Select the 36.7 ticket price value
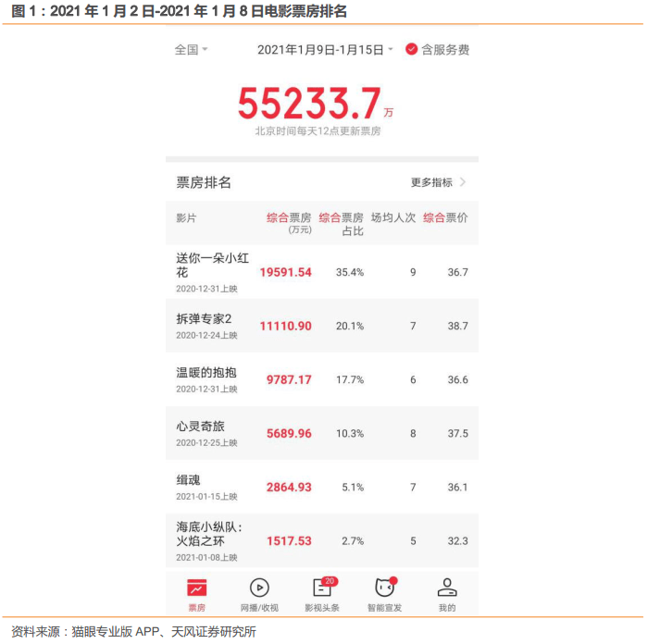The height and width of the screenshot is (644, 648). (x=458, y=272)
